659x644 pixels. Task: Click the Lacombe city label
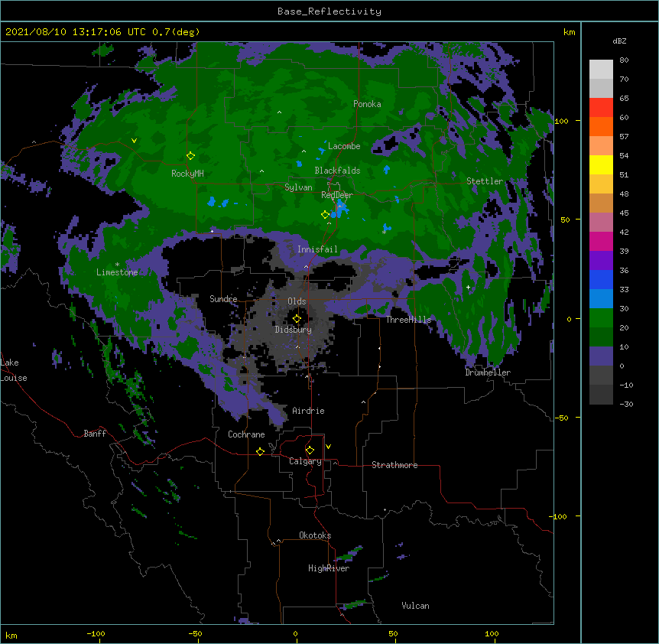[x=344, y=146]
